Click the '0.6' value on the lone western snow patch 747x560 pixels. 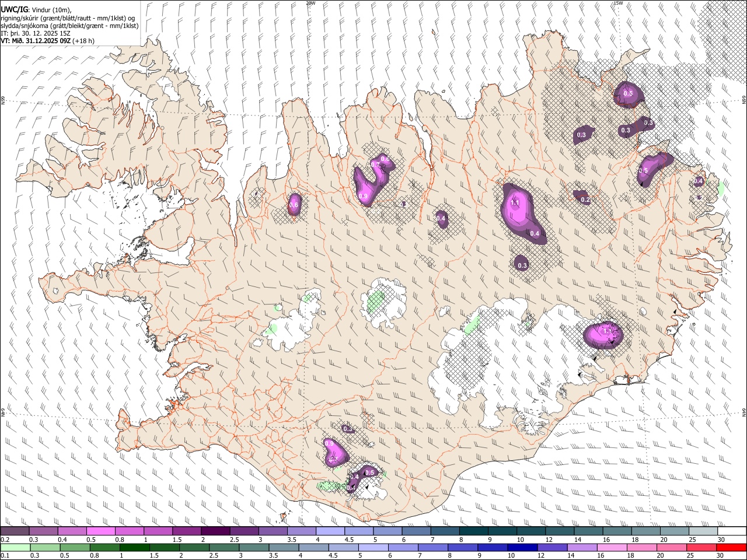(x=294, y=205)
